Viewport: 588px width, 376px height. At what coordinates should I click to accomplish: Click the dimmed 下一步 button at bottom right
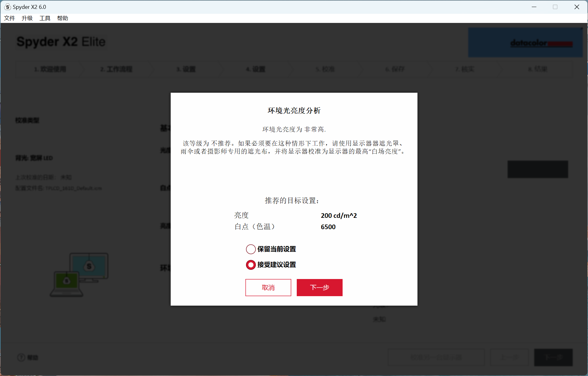tap(553, 357)
